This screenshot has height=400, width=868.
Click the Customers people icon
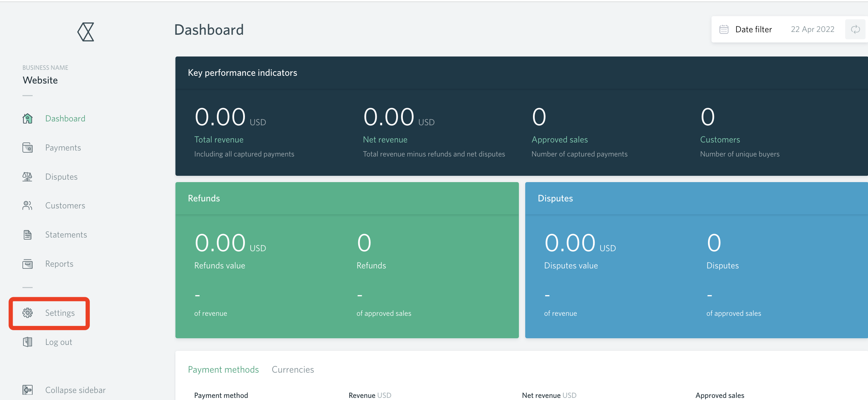(x=27, y=206)
